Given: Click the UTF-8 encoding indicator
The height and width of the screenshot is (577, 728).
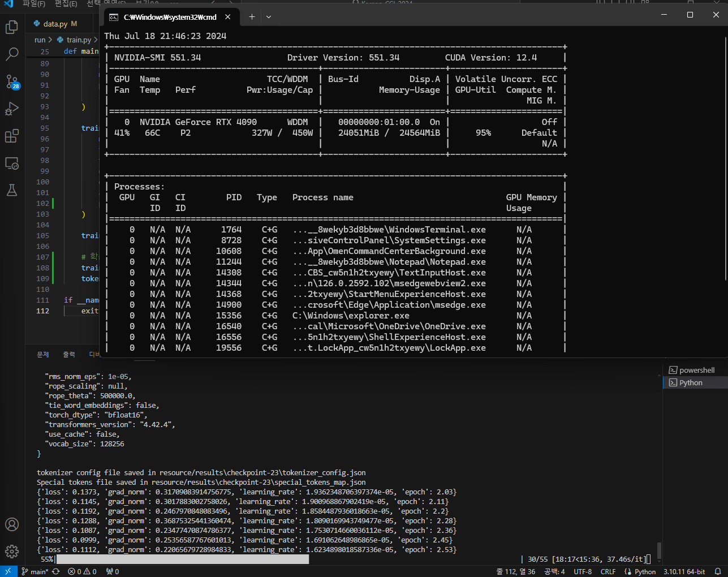Looking at the screenshot, I should [x=583, y=571].
